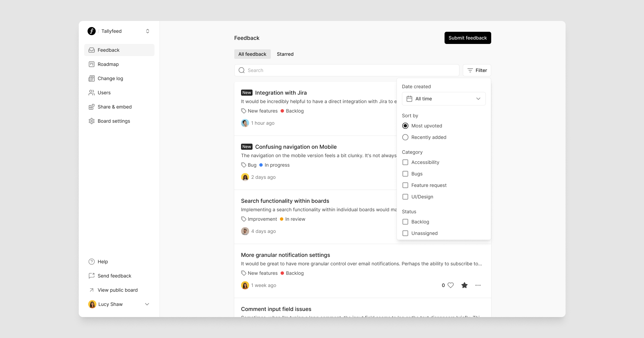Enable the Backlog status checkbox

point(405,222)
